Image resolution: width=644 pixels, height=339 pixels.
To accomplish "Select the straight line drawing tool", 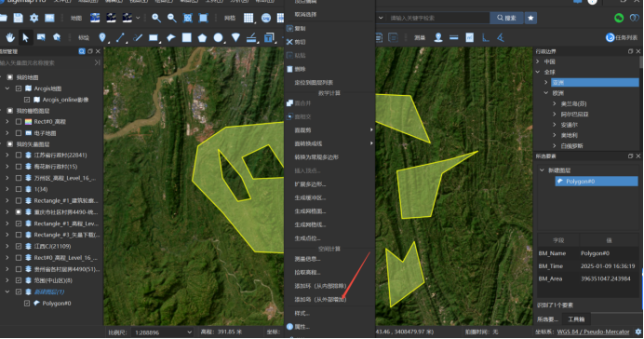I will click(x=120, y=38).
